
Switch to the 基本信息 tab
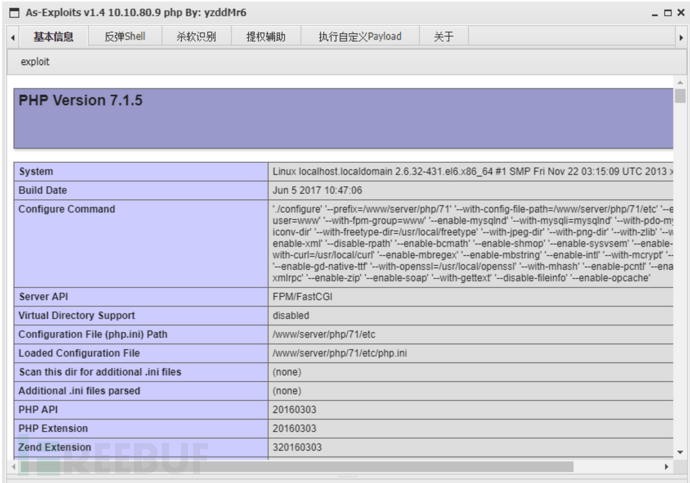pyautogui.click(x=53, y=37)
